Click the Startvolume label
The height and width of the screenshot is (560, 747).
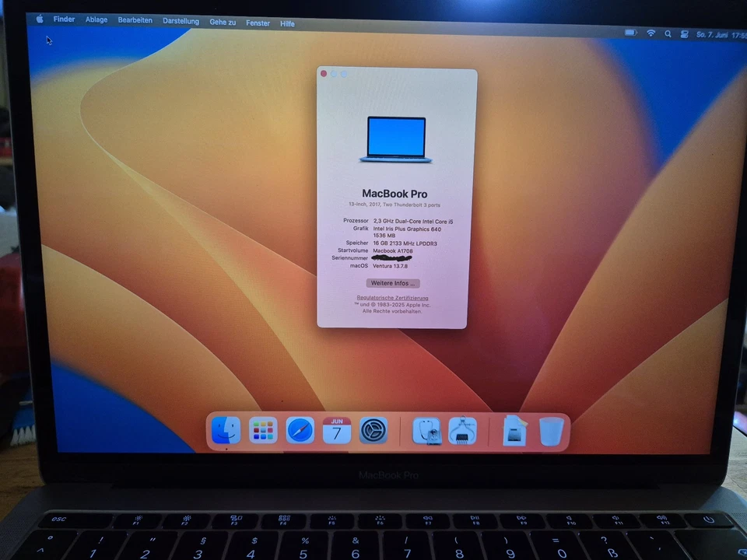pos(353,250)
